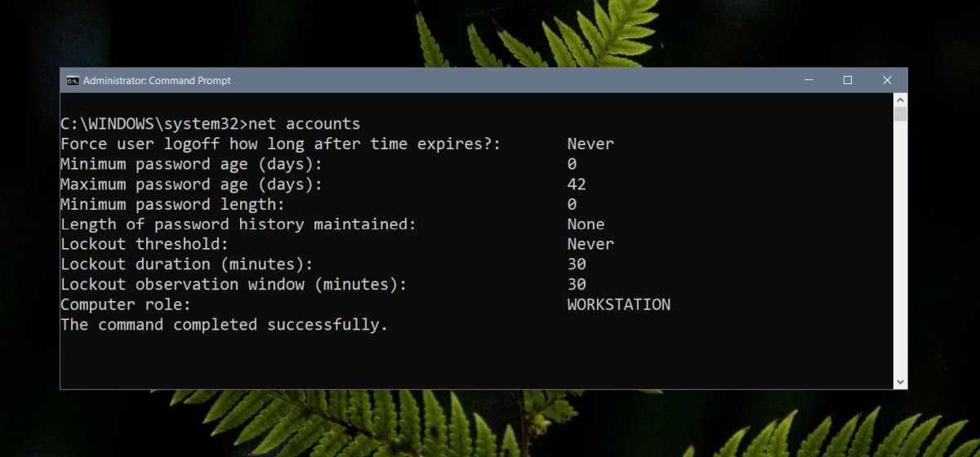Click the scrollbar up arrow
980x457 pixels.
[901, 100]
